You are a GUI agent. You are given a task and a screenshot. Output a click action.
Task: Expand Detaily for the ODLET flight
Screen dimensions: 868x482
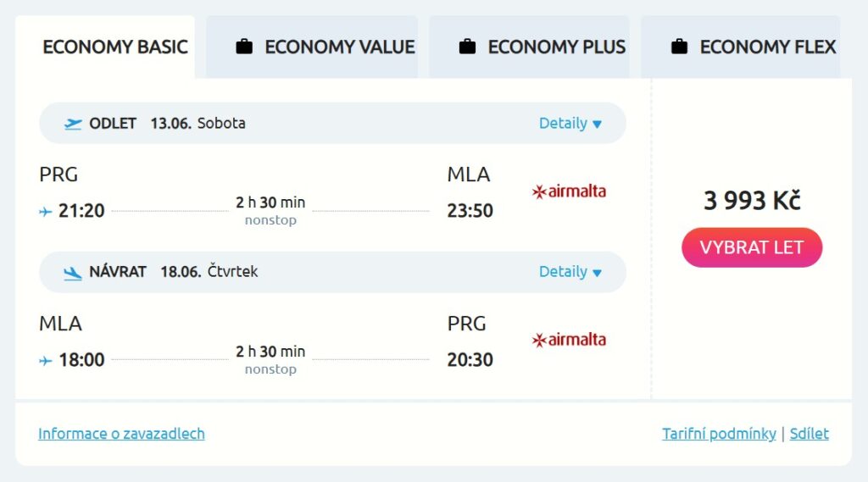coord(570,124)
